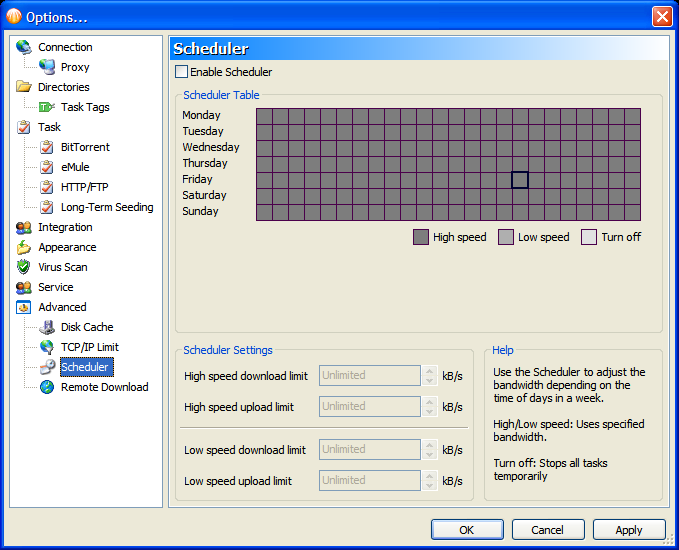Click the High speed download limit field
The height and width of the screenshot is (550, 679).
coord(370,375)
